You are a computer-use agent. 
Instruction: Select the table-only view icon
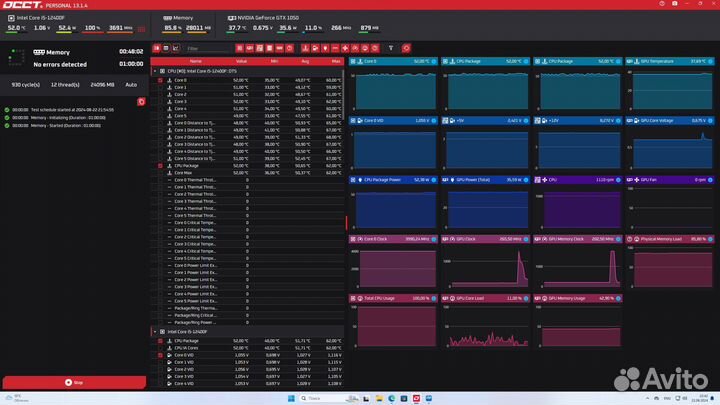pos(166,48)
